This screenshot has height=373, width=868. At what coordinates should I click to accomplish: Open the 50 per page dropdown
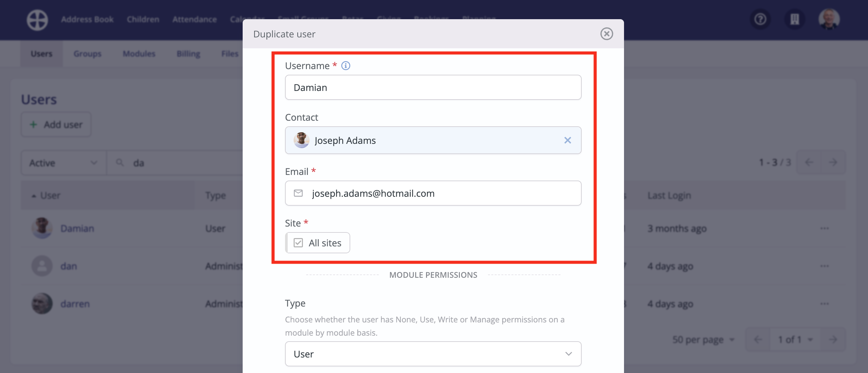click(703, 339)
